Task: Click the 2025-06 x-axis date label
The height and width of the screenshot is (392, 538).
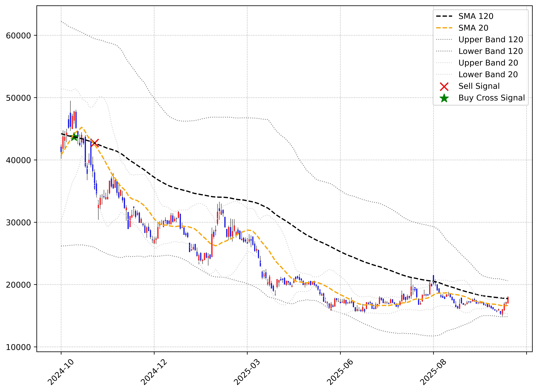Action: (340, 372)
